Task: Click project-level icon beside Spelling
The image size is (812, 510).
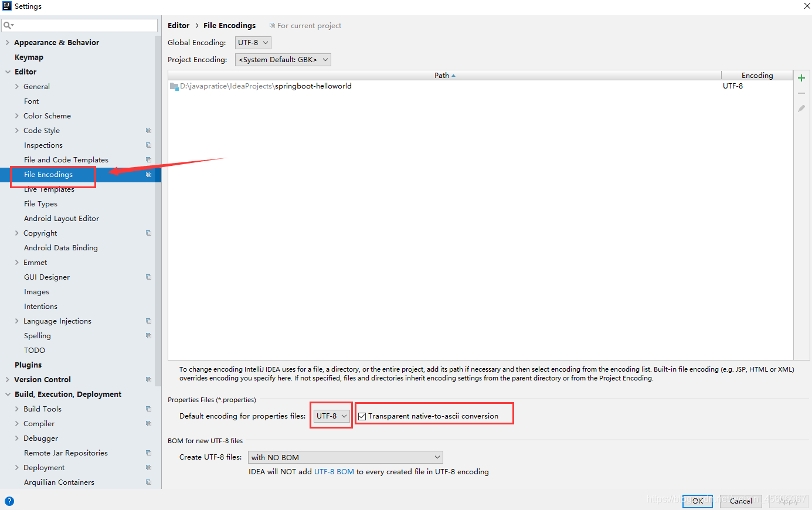Action: (148, 336)
